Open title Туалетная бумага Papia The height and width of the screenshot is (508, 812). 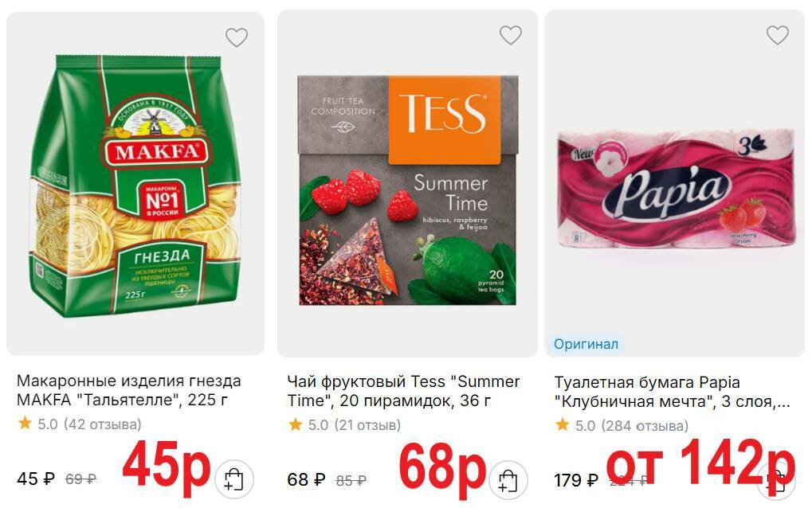pos(673,392)
